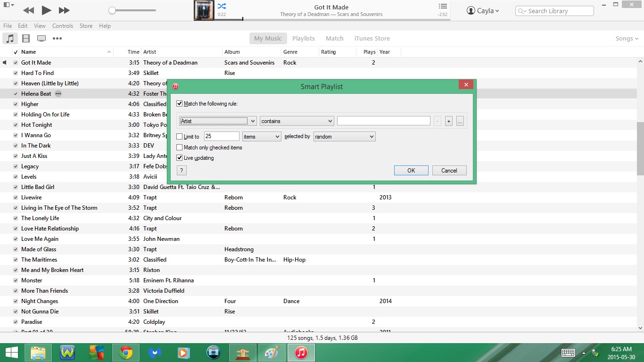Open the Paint palette taskbar icon
The image size is (644, 362).
pyautogui.click(x=272, y=353)
